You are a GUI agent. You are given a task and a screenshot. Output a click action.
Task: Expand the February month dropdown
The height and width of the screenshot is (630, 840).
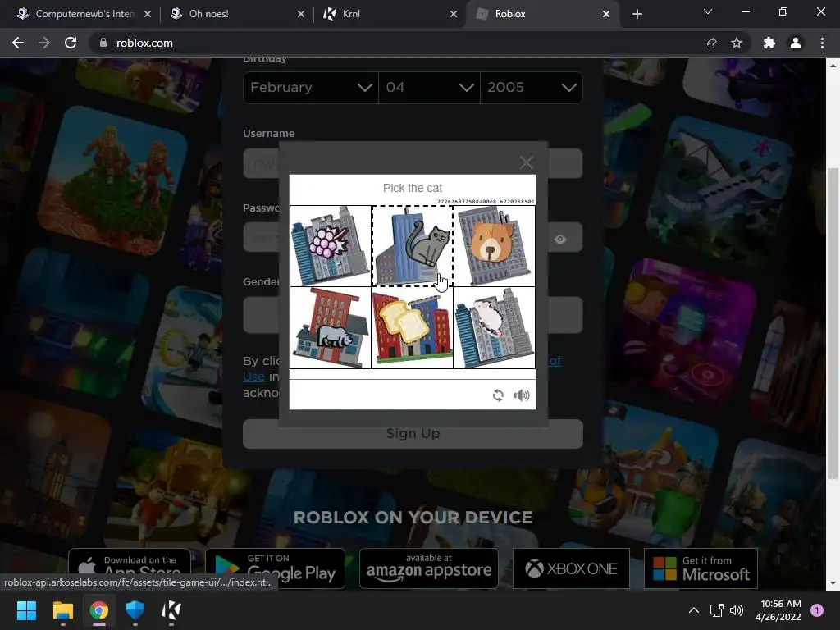tap(311, 87)
